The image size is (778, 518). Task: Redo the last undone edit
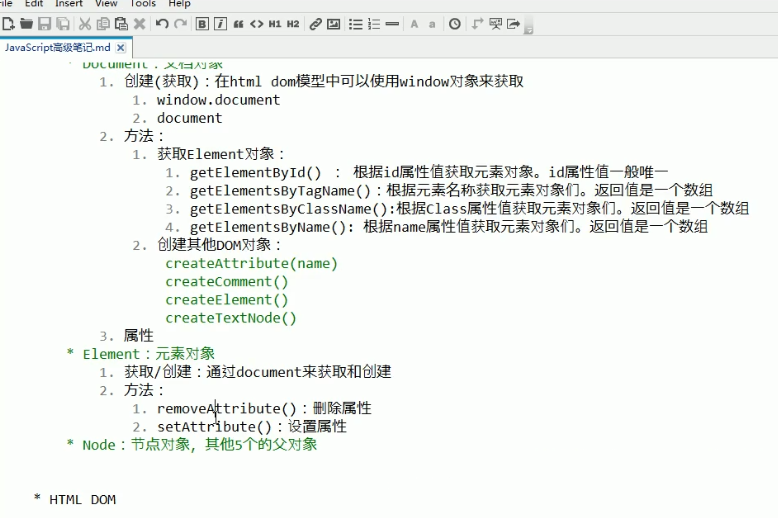(x=180, y=23)
